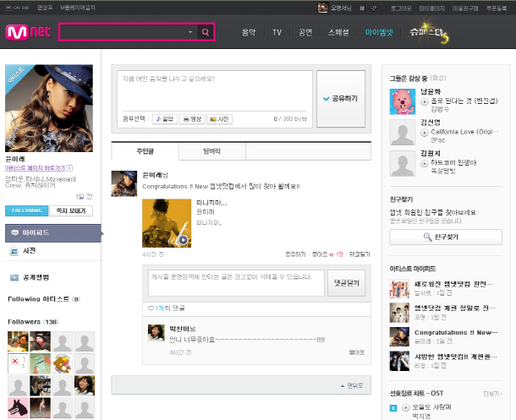Click the comment input text field
The width and height of the screenshot is (516, 420).
coord(236,283)
